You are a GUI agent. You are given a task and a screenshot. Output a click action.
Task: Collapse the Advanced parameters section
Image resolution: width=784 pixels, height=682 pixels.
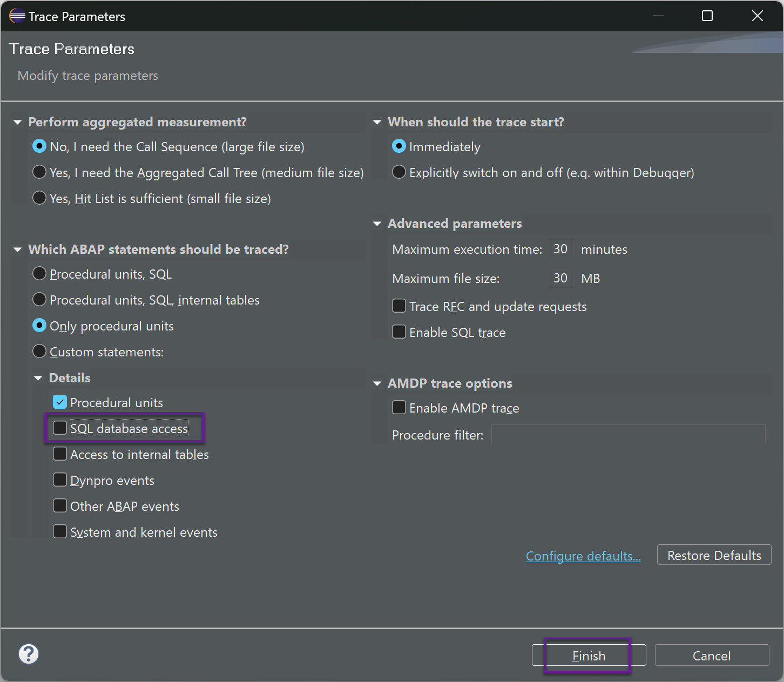[377, 224]
